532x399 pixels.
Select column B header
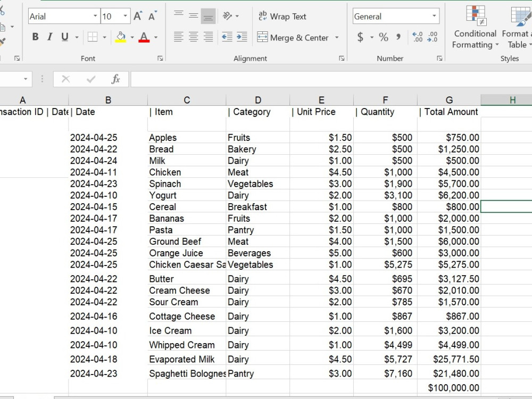pyautogui.click(x=108, y=100)
